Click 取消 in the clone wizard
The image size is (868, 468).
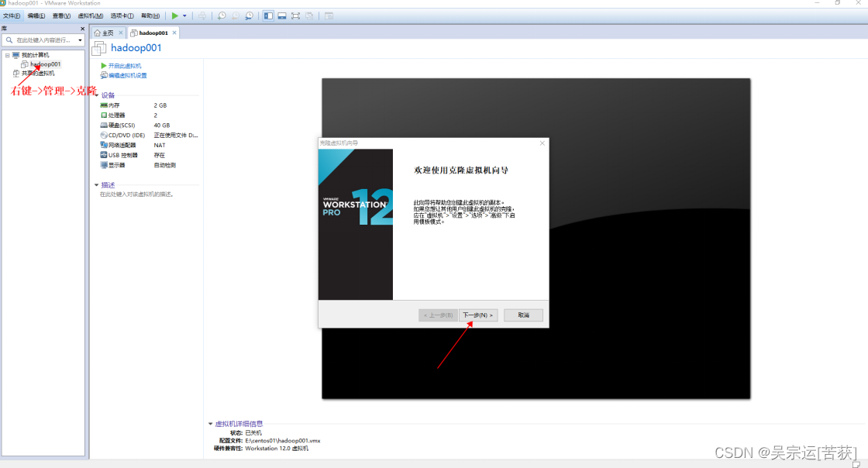524,315
